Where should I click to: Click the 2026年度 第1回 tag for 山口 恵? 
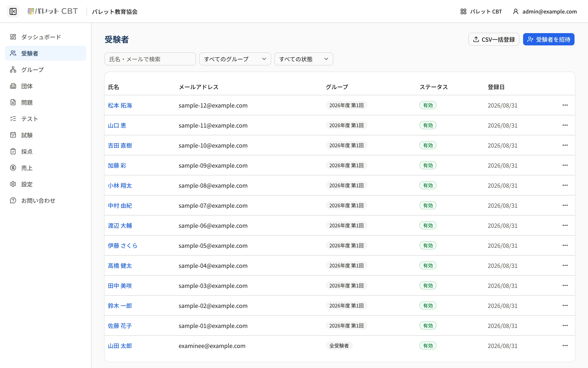coord(346,125)
